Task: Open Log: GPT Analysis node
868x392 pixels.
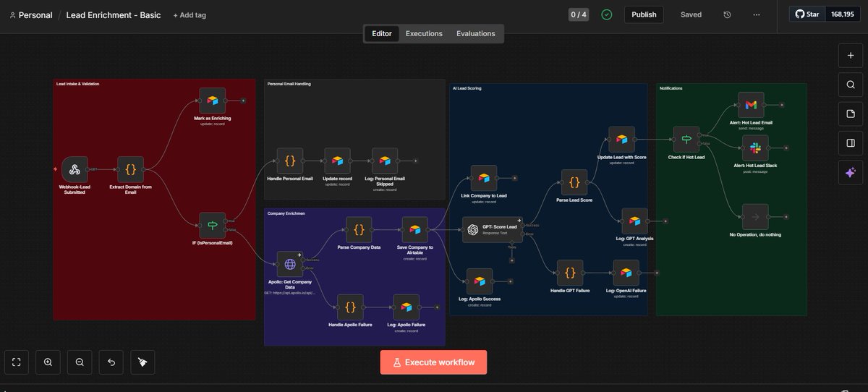Action: click(634, 221)
